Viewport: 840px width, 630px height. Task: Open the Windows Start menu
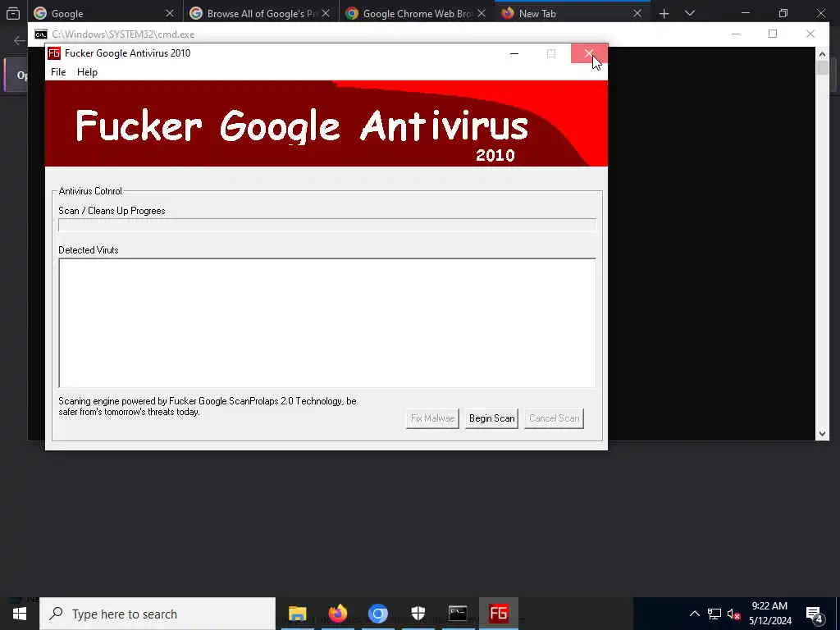[20, 614]
